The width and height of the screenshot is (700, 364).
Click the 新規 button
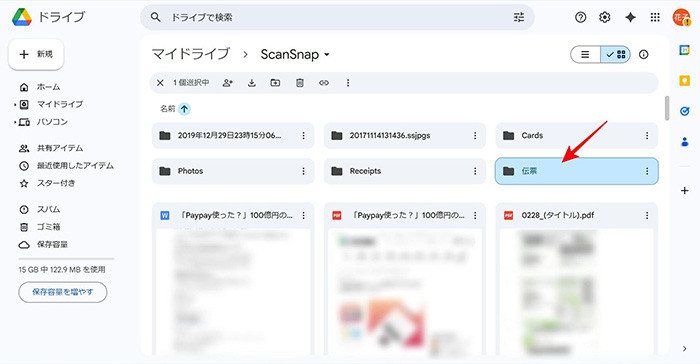[x=36, y=54]
